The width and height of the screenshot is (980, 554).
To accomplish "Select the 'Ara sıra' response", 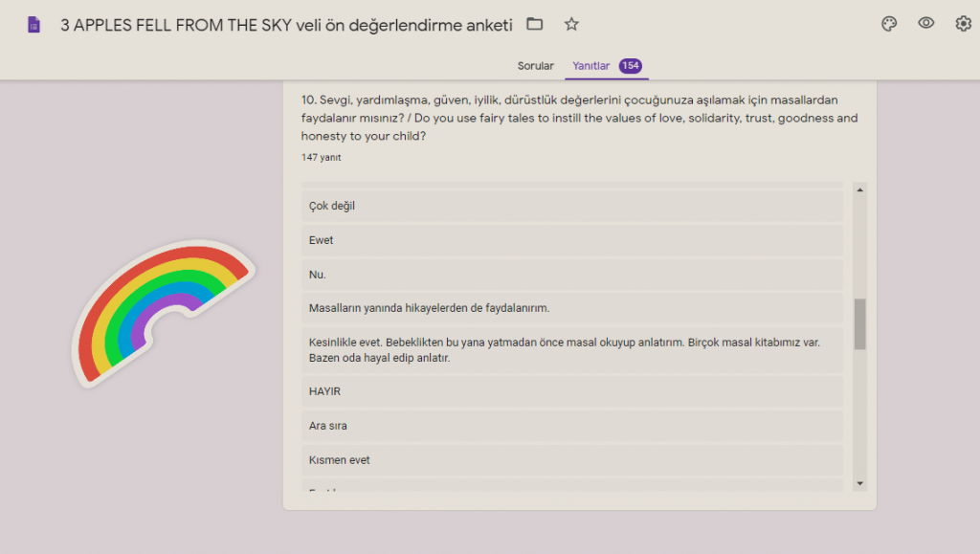I will (x=572, y=426).
